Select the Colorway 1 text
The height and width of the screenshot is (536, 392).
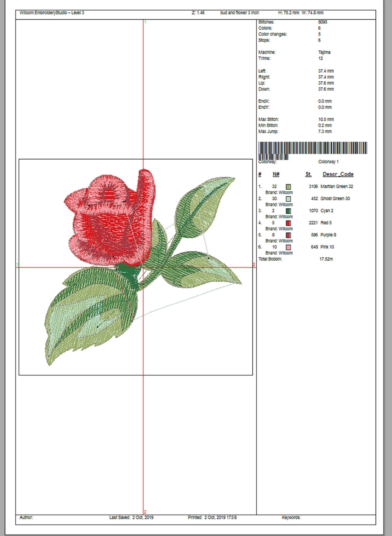(328, 162)
